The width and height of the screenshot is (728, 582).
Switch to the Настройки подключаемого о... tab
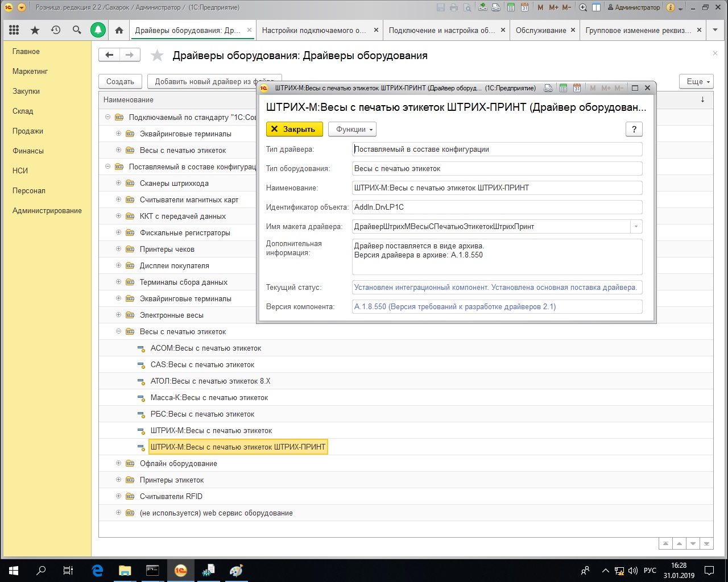click(x=314, y=30)
